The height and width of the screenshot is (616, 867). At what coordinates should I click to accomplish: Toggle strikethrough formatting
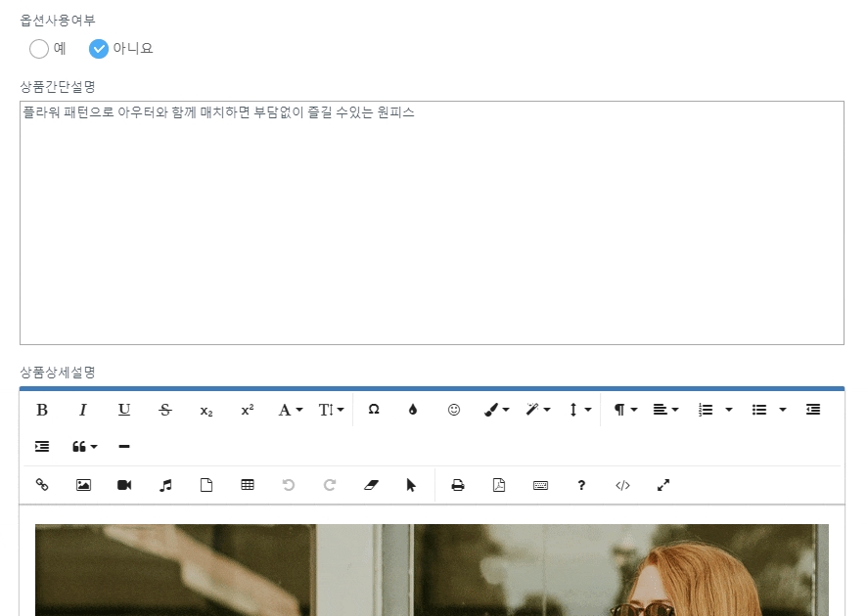click(165, 410)
